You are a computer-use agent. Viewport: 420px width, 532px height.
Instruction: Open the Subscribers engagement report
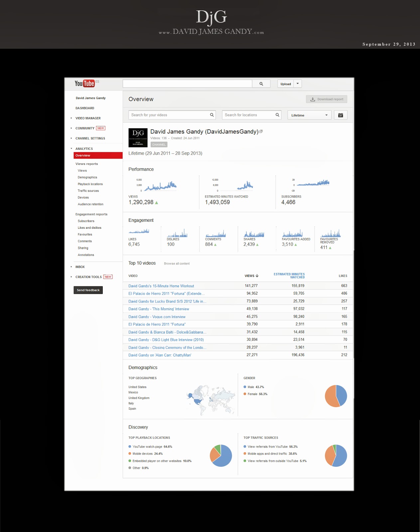click(86, 221)
